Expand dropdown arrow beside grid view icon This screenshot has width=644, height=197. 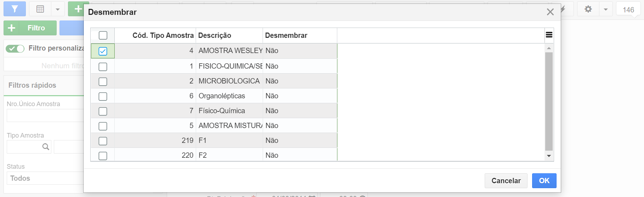tap(58, 9)
